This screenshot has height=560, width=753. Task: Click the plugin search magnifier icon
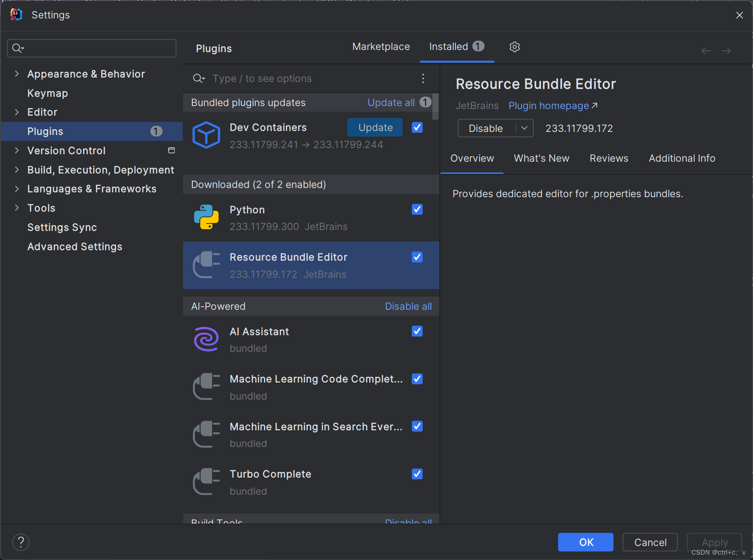tap(199, 78)
